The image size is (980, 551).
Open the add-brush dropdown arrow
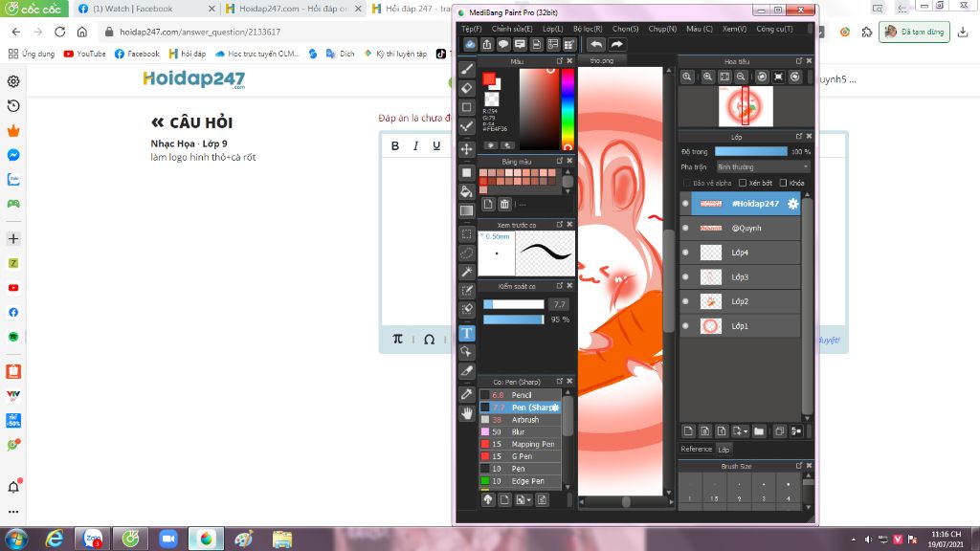tap(528, 500)
